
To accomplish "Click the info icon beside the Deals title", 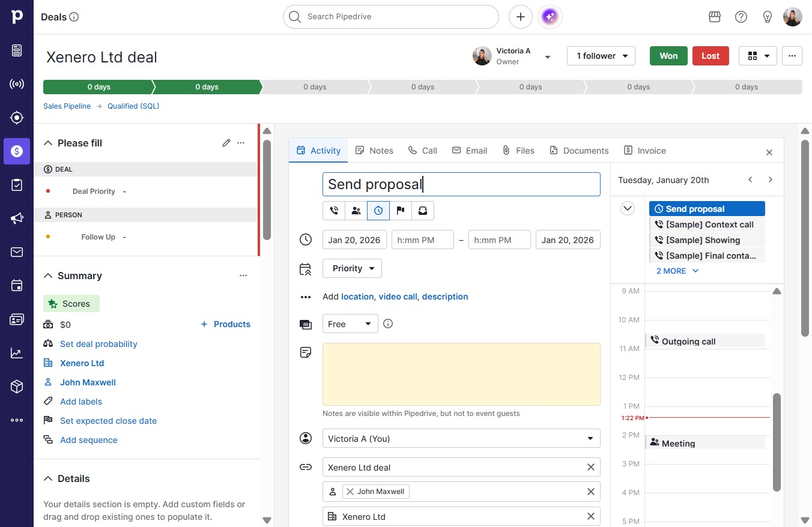I will click(x=74, y=17).
